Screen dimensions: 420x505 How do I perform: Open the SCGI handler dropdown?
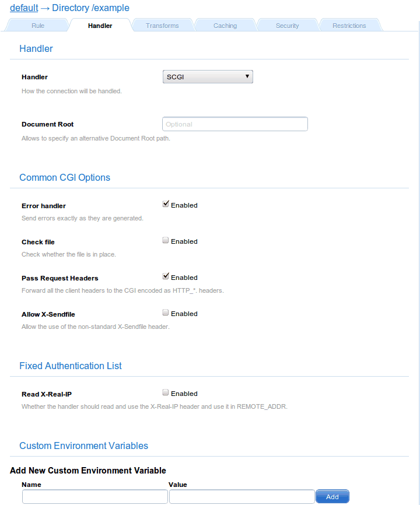(207, 76)
